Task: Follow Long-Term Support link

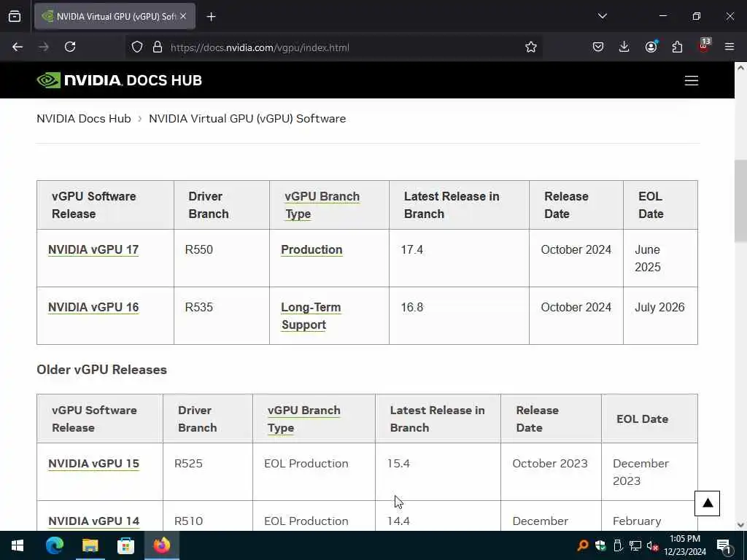Action: click(x=311, y=316)
